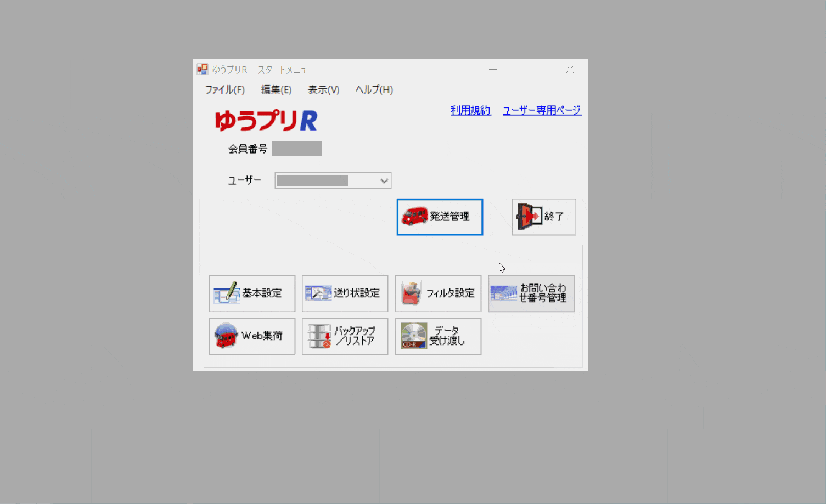
Task: Open the ユーザー専用ページ link
Action: click(x=542, y=110)
